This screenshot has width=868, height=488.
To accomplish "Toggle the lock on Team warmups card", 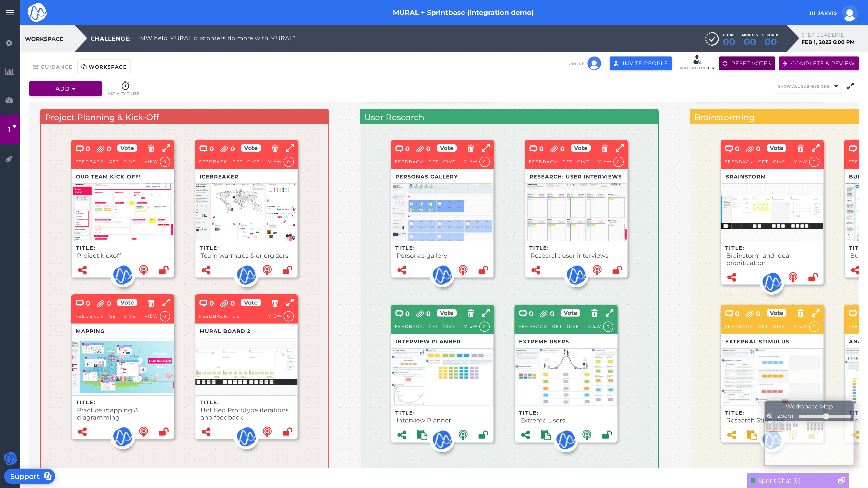I will coord(288,270).
